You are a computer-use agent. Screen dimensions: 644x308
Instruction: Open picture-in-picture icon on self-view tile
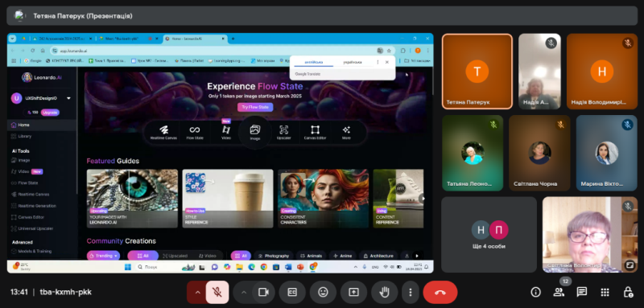(629, 265)
